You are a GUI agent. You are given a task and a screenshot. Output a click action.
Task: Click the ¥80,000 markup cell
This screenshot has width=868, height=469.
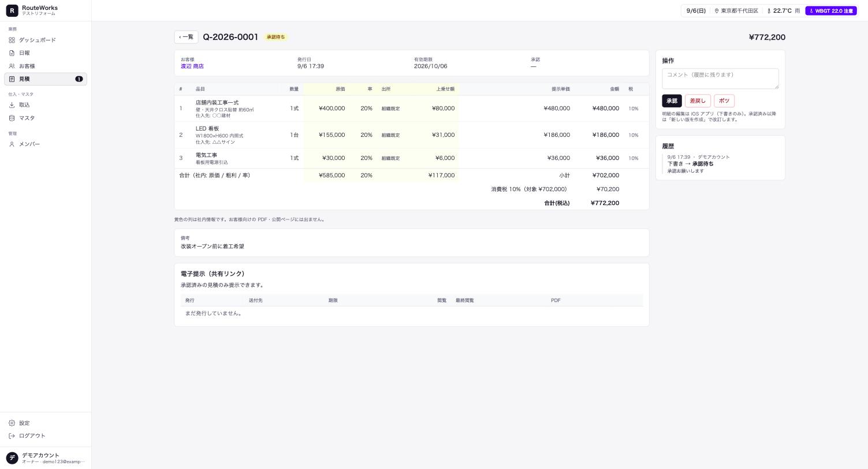443,109
